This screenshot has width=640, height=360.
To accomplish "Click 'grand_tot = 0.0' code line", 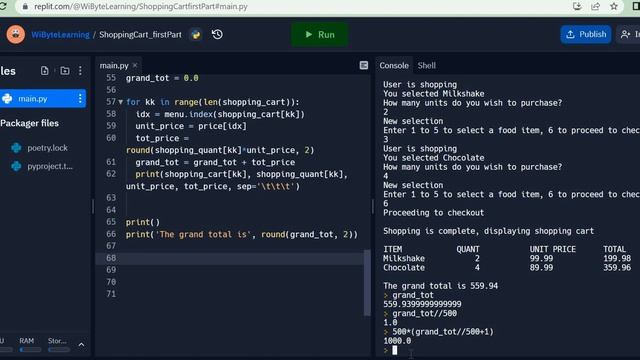I will coord(162,78).
